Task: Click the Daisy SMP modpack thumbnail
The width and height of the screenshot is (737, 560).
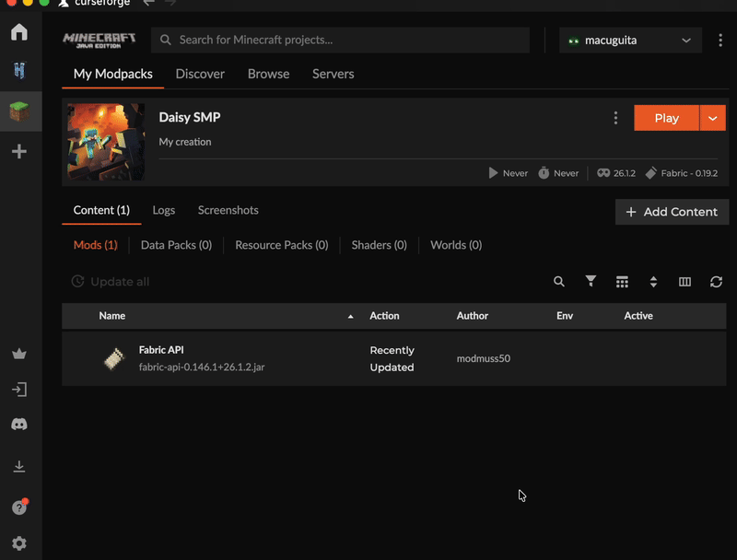Action: click(x=106, y=142)
